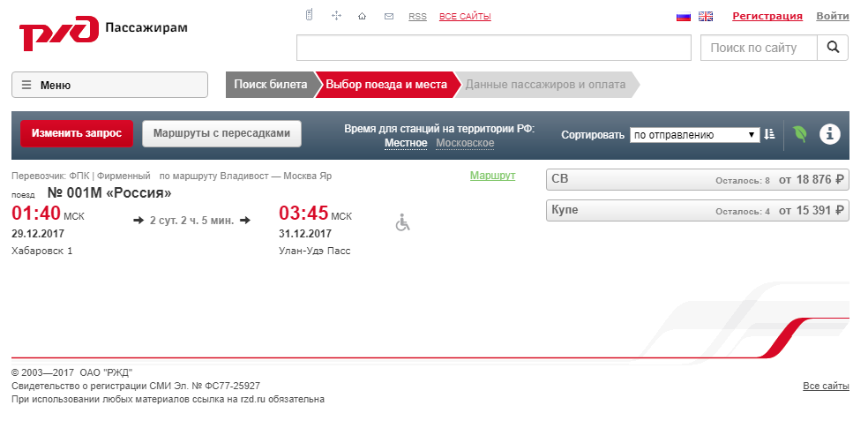Open the green Маршрут link
Image resolution: width=868 pixels, height=428 pixels.
(x=493, y=176)
